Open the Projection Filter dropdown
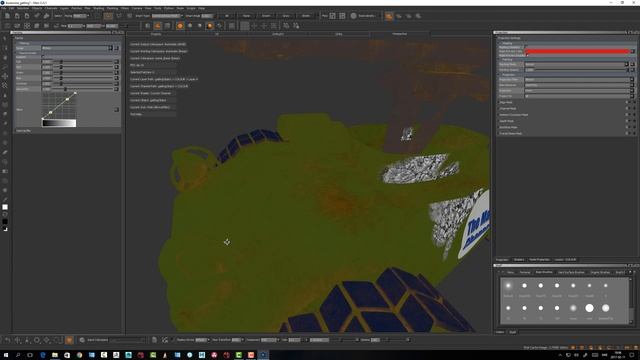This screenshot has width=640, height=360. [x=577, y=80]
